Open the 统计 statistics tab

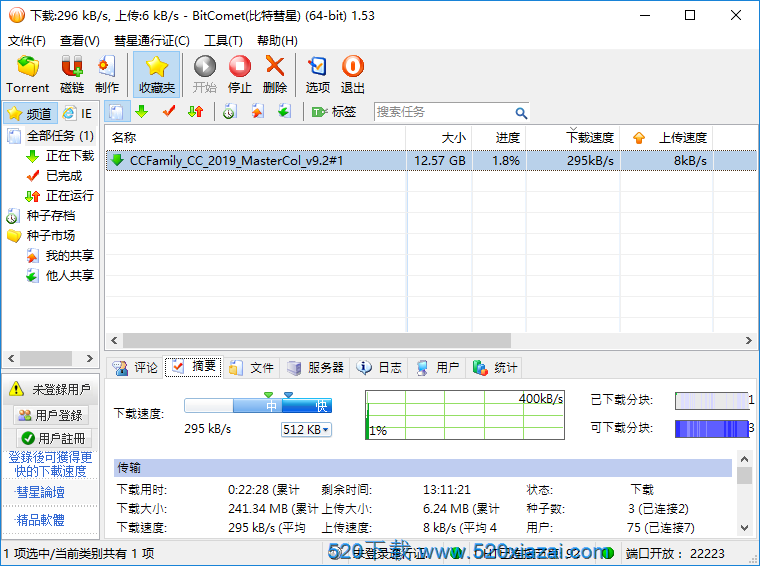click(x=495, y=368)
